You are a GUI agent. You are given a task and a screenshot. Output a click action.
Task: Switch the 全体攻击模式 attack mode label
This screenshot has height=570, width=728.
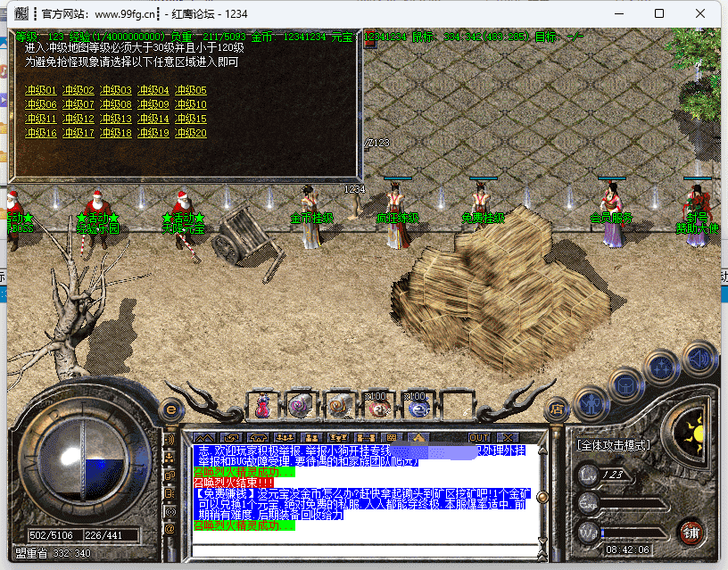(x=614, y=444)
